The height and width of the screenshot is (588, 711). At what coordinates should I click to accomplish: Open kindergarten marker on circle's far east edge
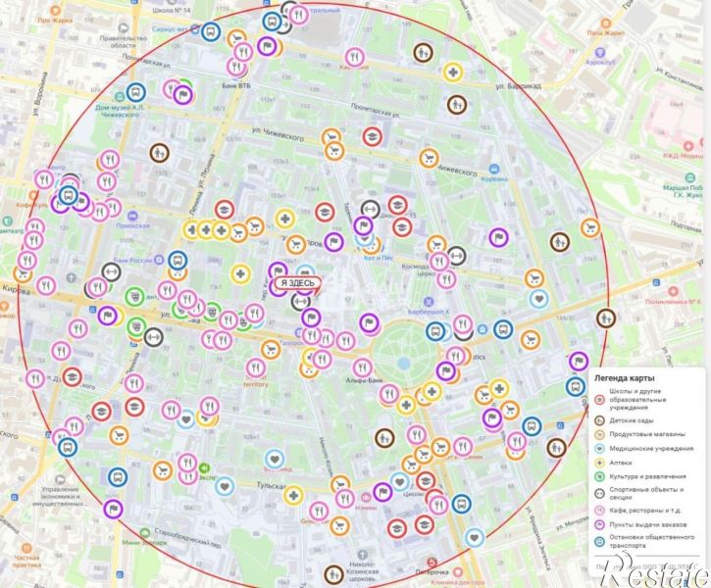coord(605,318)
